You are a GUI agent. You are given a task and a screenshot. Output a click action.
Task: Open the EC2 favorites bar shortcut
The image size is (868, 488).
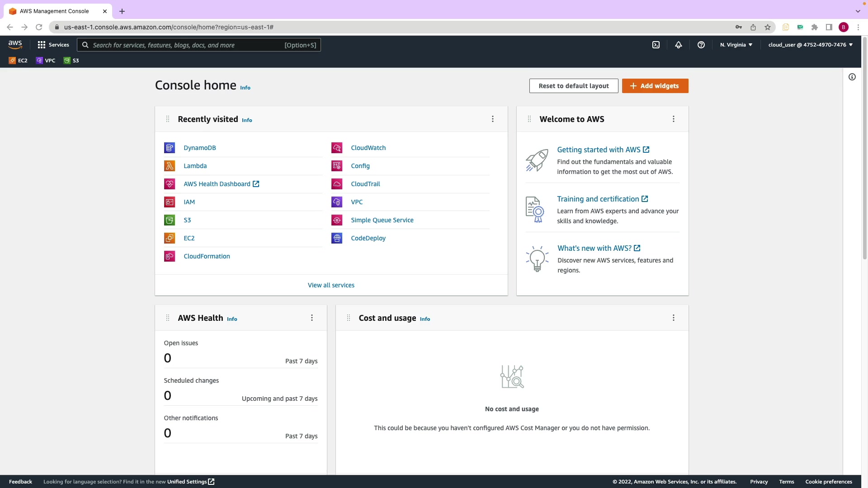[x=18, y=61]
